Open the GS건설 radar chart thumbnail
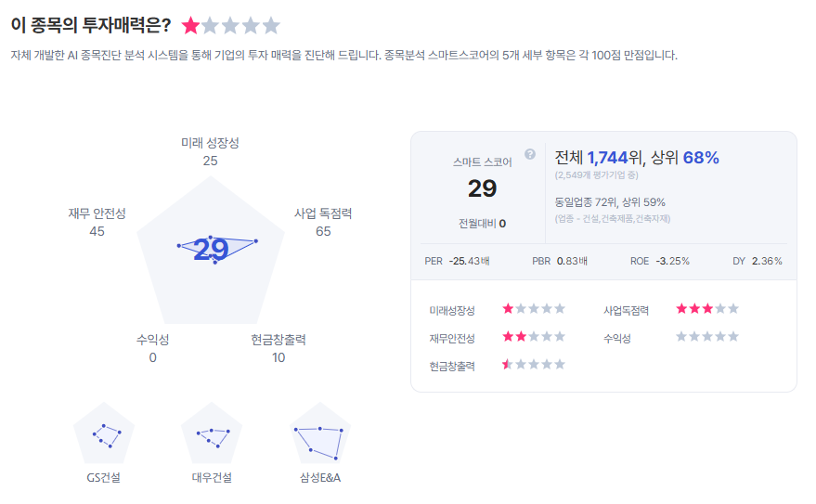 (x=104, y=433)
